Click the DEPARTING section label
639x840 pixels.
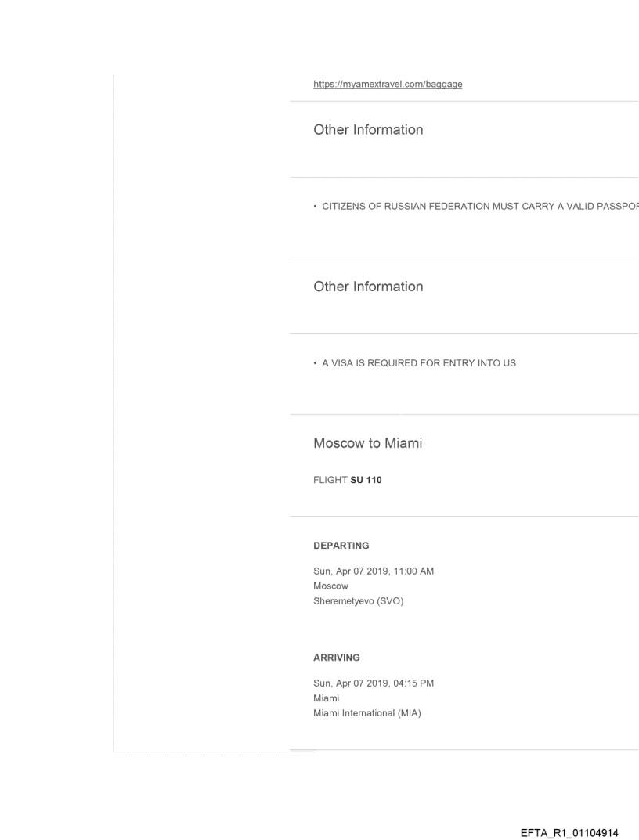click(341, 545)
